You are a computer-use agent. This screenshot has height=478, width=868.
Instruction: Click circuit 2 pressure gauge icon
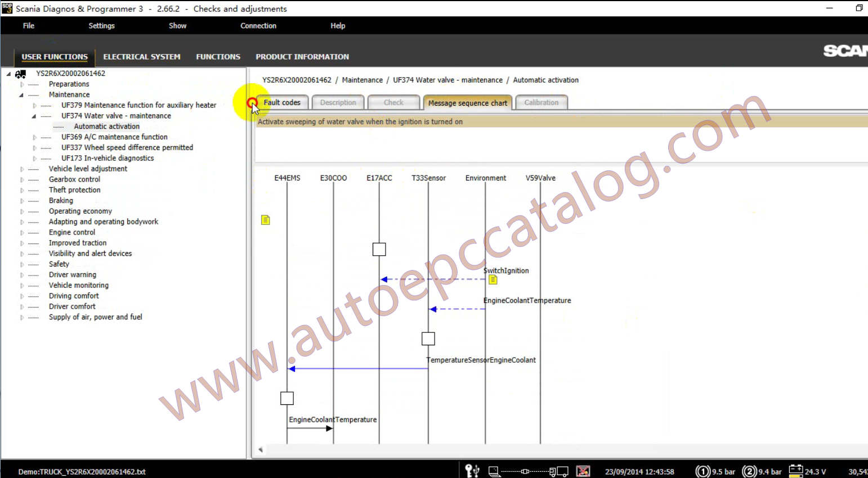coord(749,471)
